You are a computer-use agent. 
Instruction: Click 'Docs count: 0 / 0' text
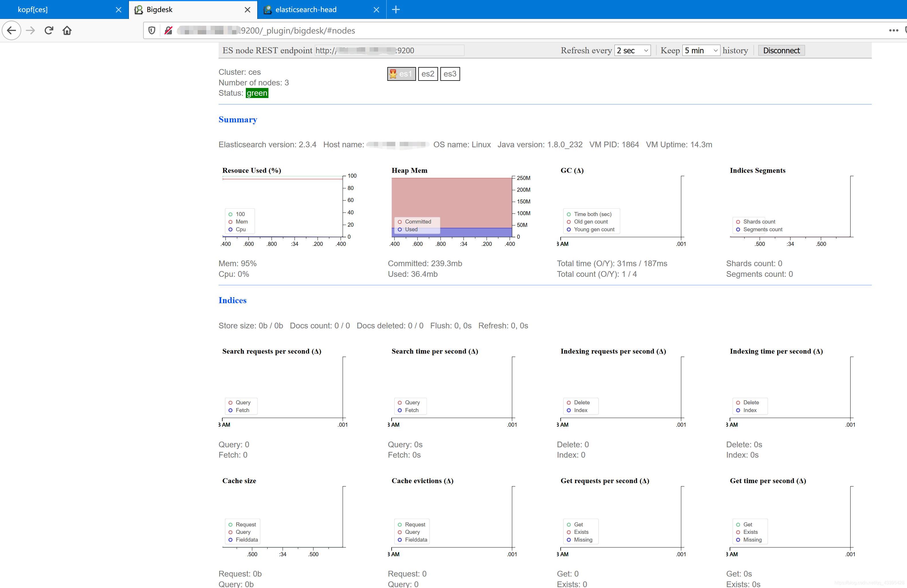(320, 326)
